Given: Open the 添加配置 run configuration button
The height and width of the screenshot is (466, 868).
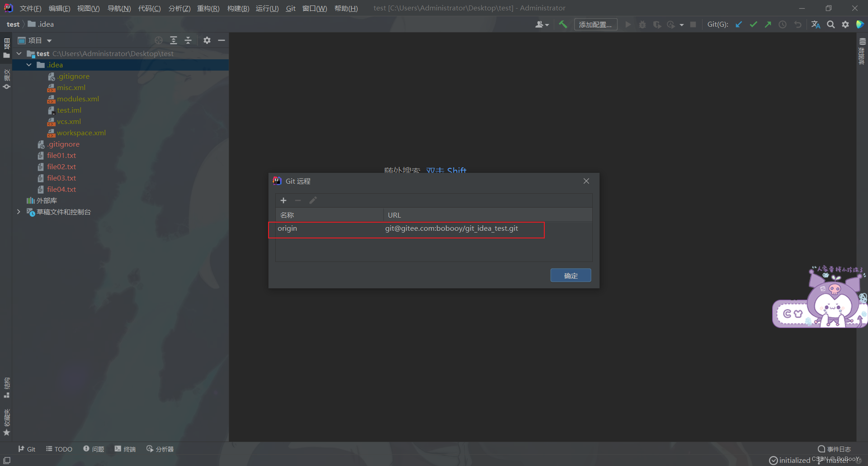Looking at the screenshot, I should [595, 24].
